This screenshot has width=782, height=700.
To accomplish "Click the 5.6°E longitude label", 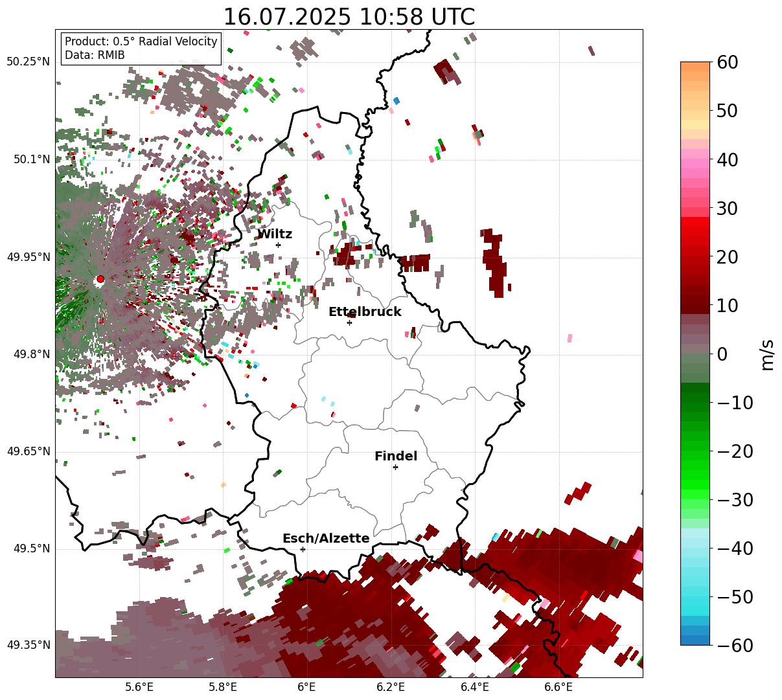I will [139, 688].
